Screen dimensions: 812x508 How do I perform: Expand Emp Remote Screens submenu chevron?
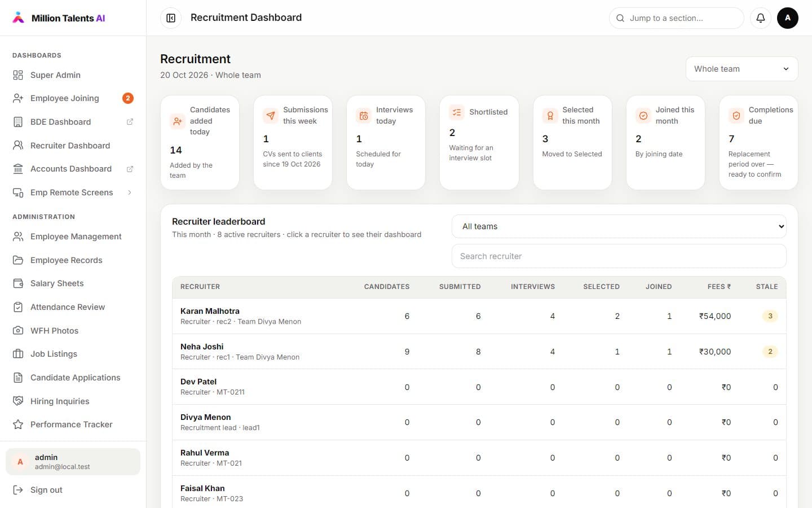click(x=130, y=192)
